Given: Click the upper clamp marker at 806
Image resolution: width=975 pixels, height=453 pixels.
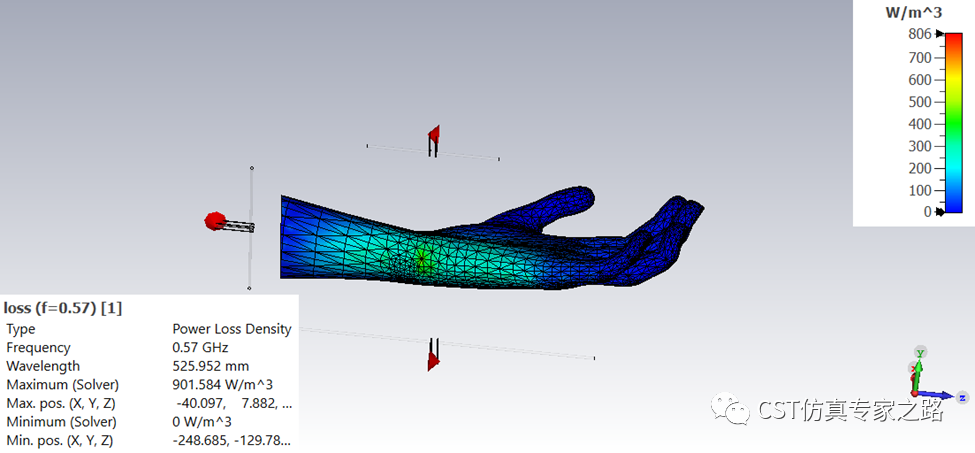Looking at the screenshot, I should [x=940, y=34].
